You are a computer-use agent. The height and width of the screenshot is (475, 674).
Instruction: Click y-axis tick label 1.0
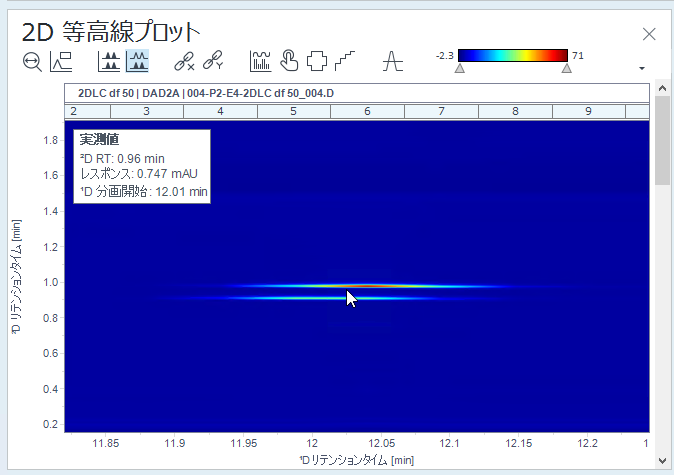[50, 282]
